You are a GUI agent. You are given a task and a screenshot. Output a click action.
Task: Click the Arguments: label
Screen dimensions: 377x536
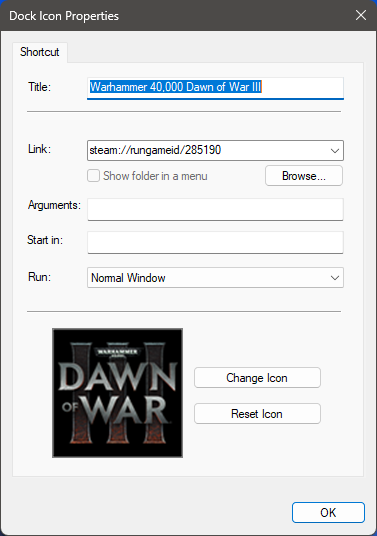pyautogui.click(x=54, y=205)
